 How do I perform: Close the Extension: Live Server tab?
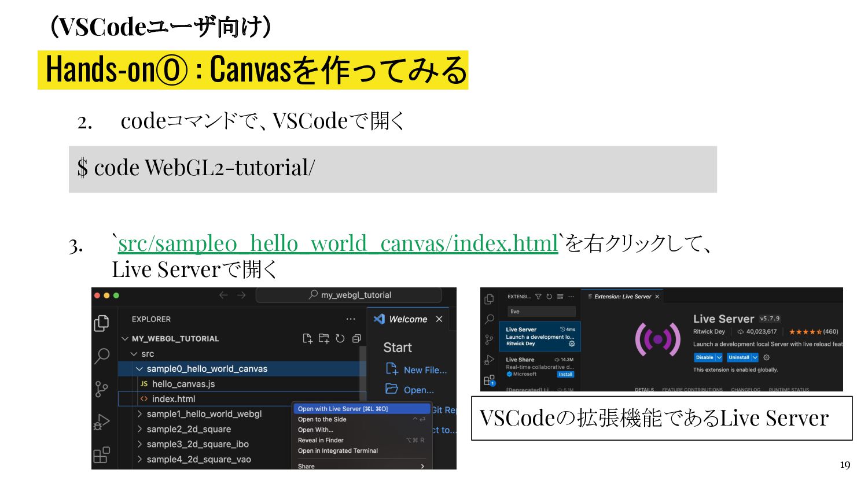click(x=657, y=297)
